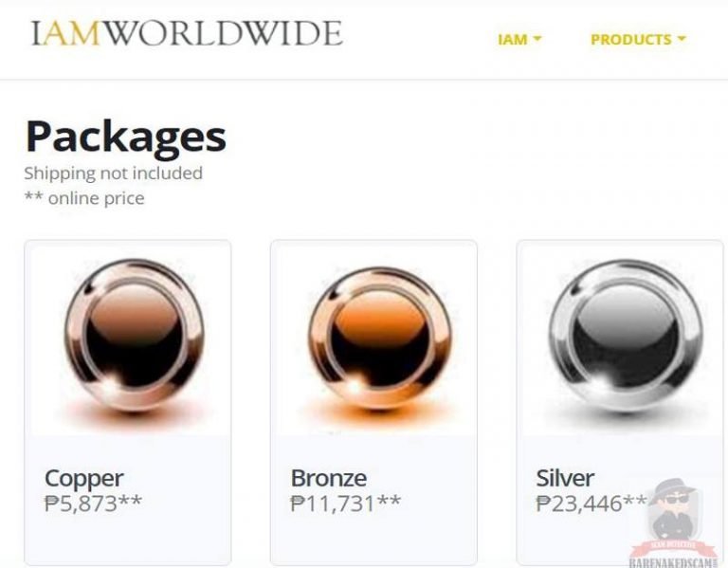The width and height of the screenshot is (728, 568).
Task: Click the IAMWORLDWIDE logo
Action: click(x=187, y=33)
